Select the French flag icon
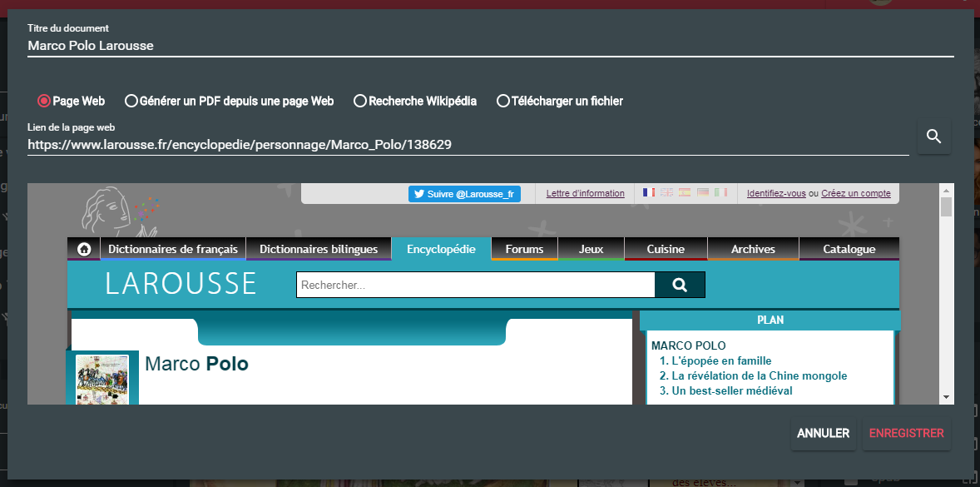The image size is (980, 487). [x=649, y=193]
